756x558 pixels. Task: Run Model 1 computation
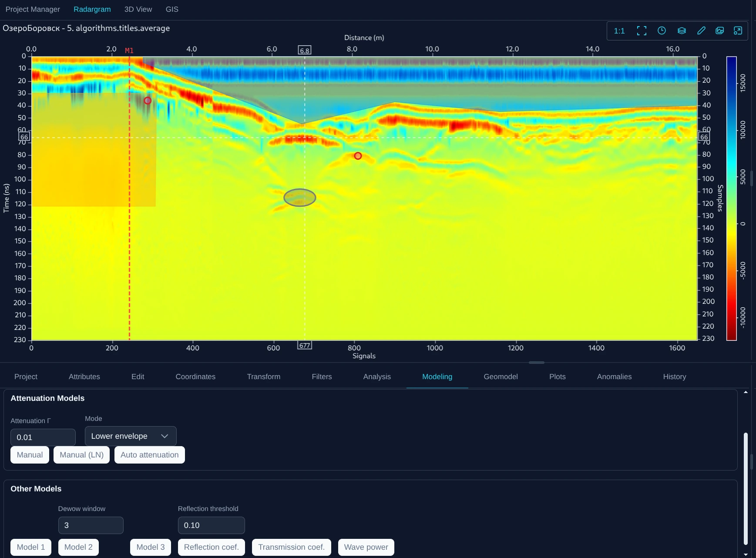point(30,547)
